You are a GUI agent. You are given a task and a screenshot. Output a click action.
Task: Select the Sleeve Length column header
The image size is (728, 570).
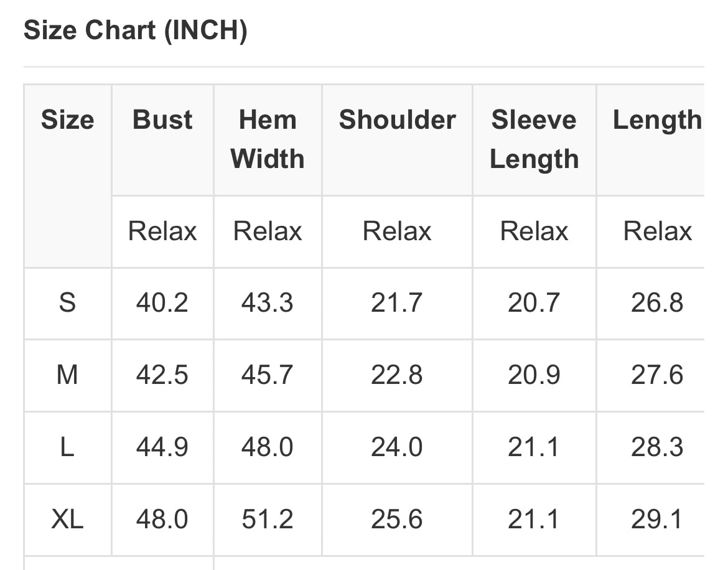534,139
